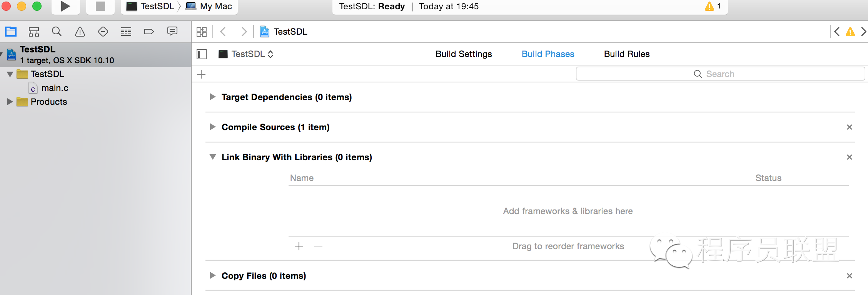Screen dimensions: 868x295
Task: Expand the Products folder triangle
Action: [10, 102]
